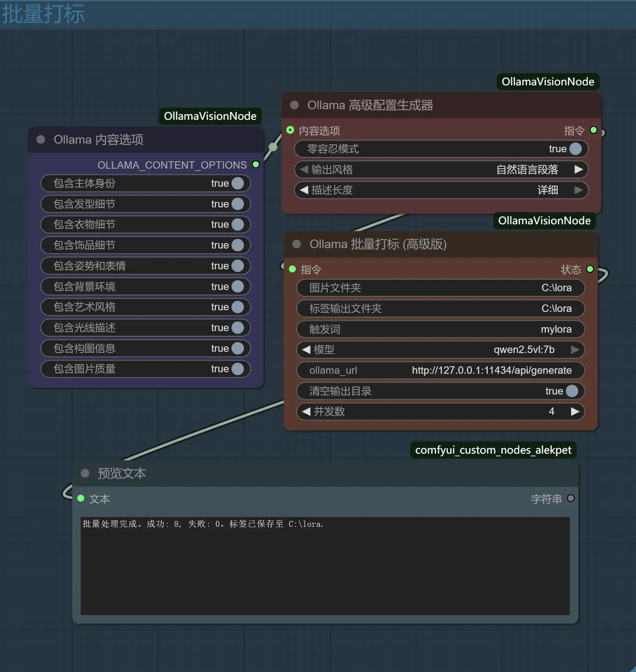Click the 指令 output port on 高级配置生成器
This screenshot has width=636, height=672.
pos(593,130)
